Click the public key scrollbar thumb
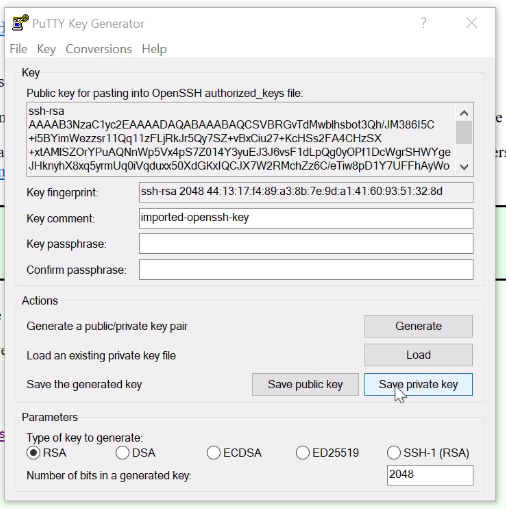 pos(464,132)
